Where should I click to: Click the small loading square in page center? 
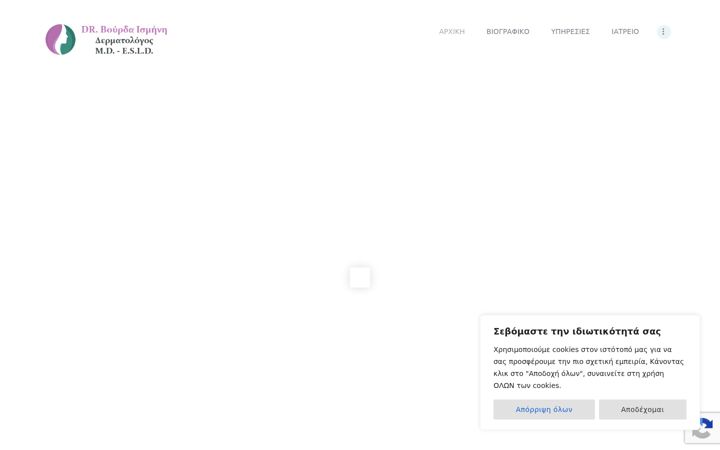pyautogui.click(x=360, y=277)
